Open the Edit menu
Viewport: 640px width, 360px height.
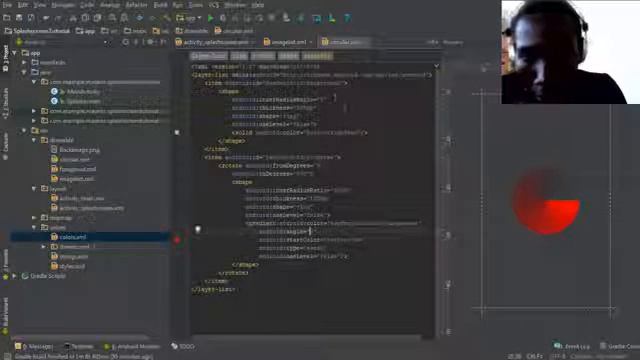click(22, 5)
